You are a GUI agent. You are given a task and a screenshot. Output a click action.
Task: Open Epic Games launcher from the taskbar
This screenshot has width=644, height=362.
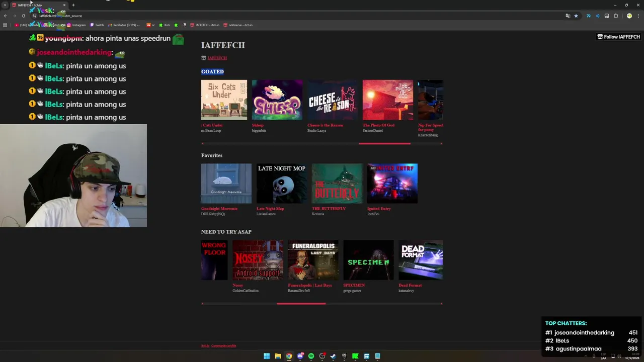click(344, 356)
